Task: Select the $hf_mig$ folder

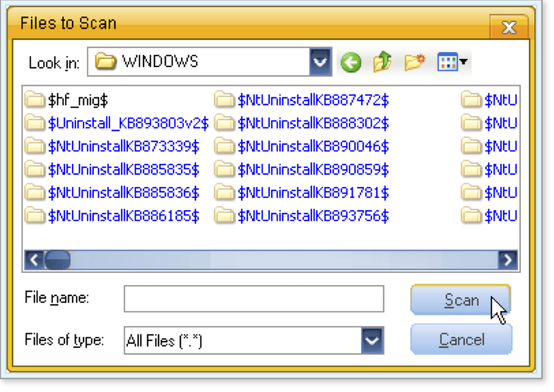Action: click(x=66, y=101)
